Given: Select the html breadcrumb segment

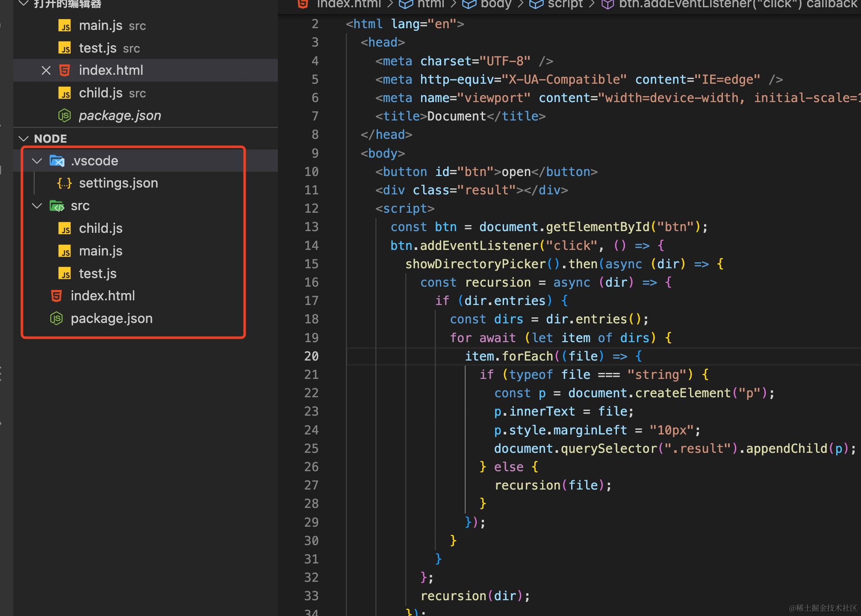Looking at the screenshot, I should (x=430, y=4).
